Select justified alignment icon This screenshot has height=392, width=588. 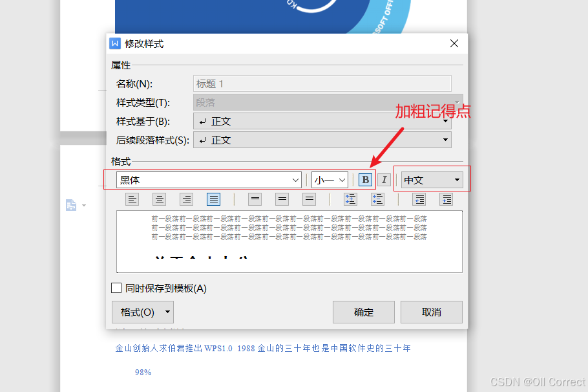pyautogui.click(x=213, y=199)
